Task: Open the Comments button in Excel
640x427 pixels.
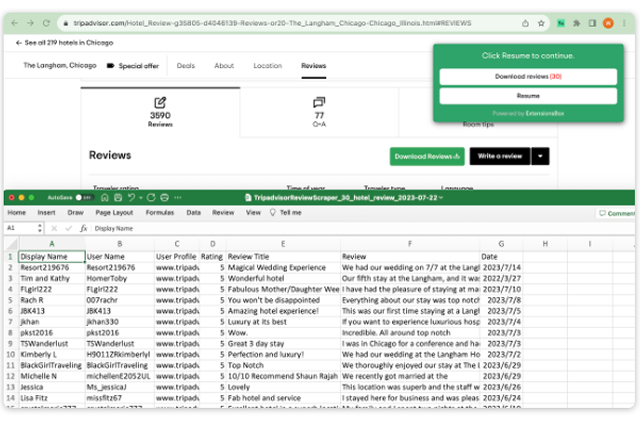Action: (616, 213)
